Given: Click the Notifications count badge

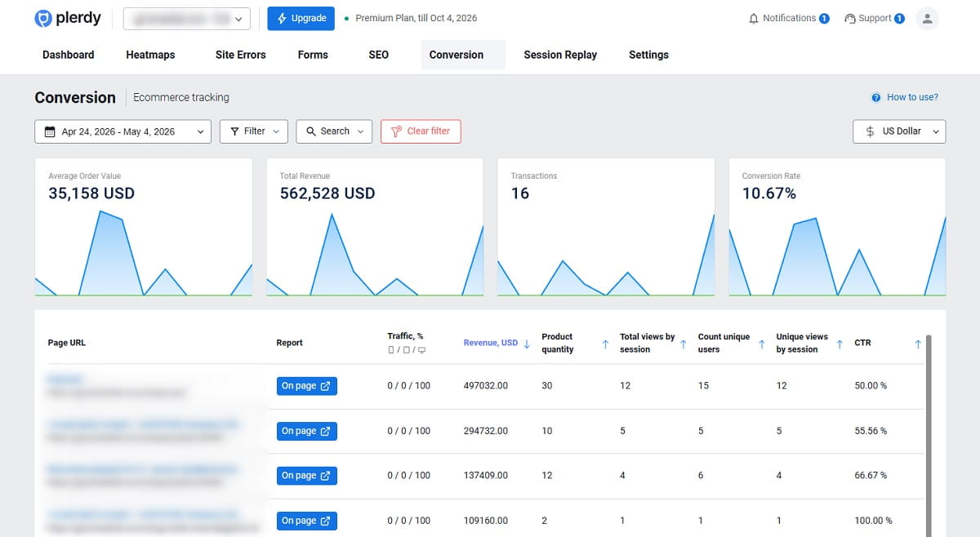Looking at the screenshot, I should pos(824,18).
